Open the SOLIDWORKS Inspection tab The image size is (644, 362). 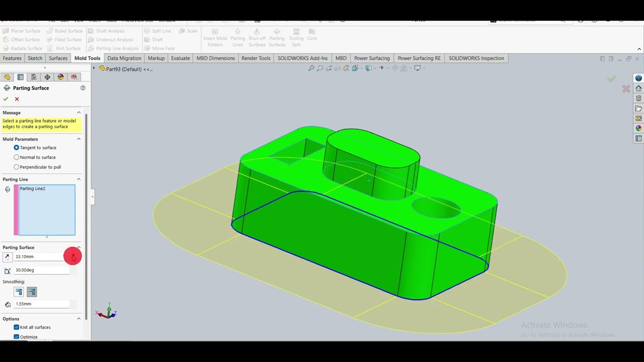click(x=476, y=58)
